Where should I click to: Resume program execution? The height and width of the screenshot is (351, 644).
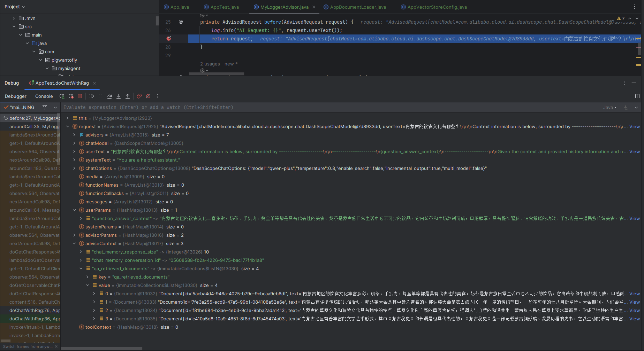[x=91, y=96]
